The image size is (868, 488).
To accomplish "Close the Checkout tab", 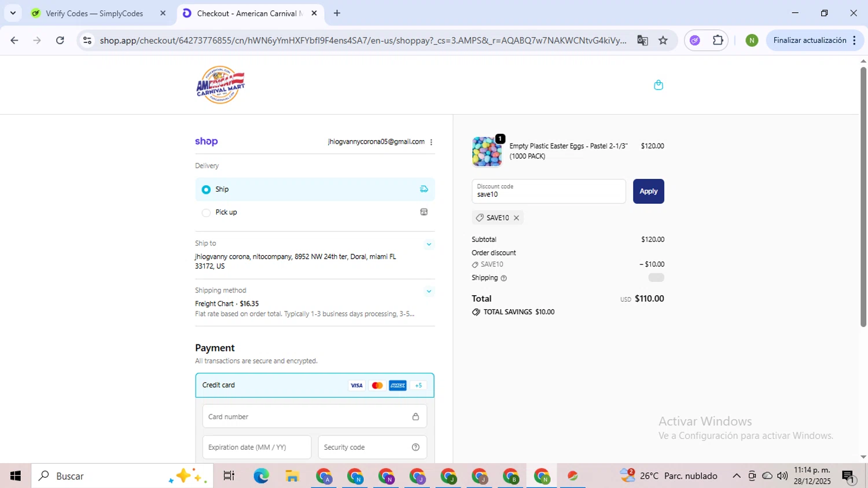I will coord(314,13).
